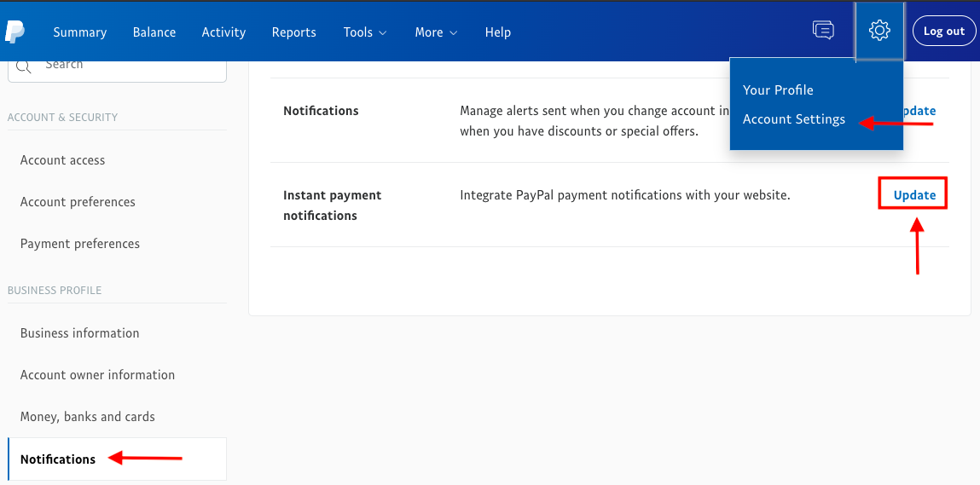Open Money, banks and cards

88,417
